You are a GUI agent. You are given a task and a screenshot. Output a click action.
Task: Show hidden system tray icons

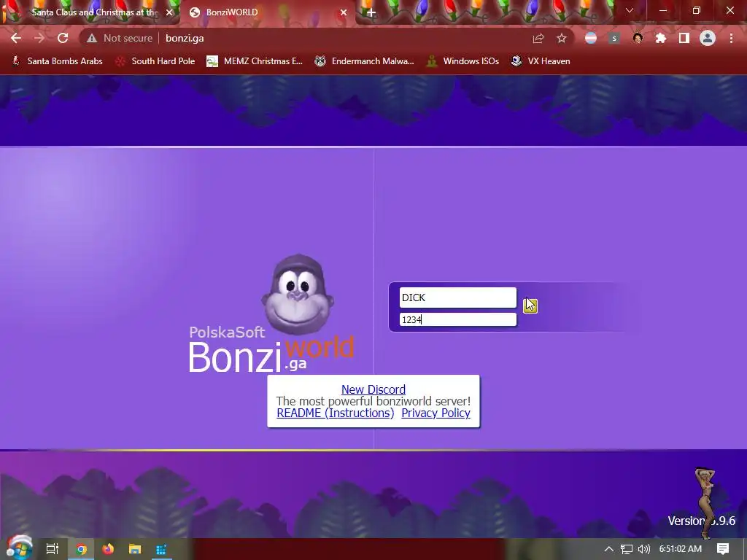click(x=609, y=549)
